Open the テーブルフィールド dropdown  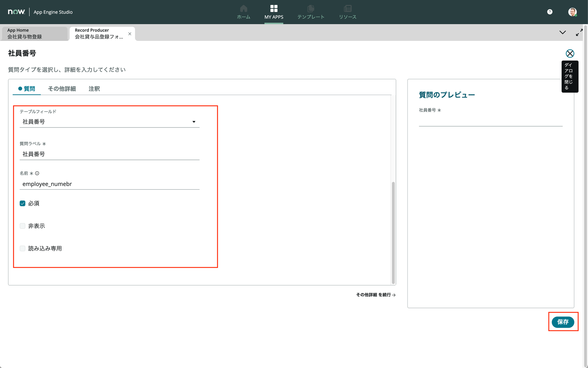[109, 122]
